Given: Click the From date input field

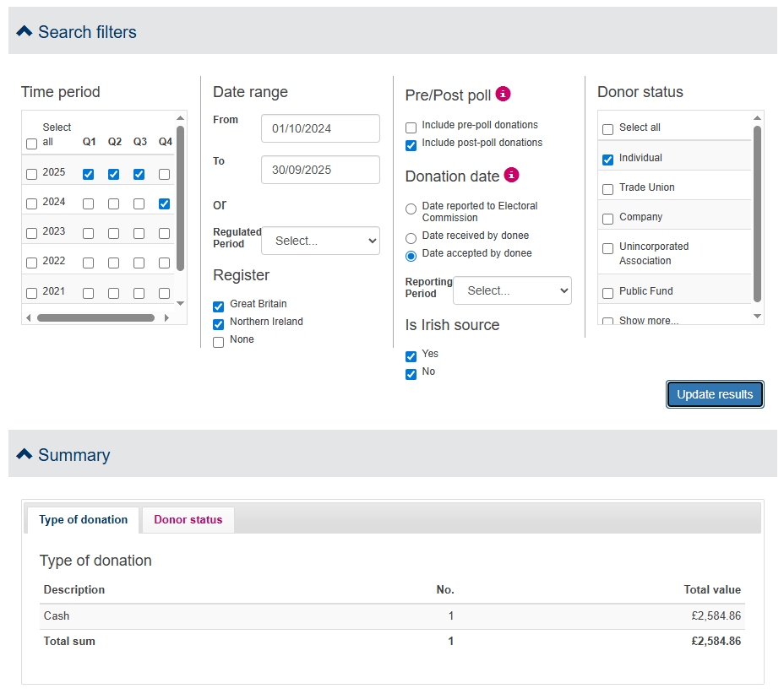Looking at the screenshot, I should coord(320,128).
